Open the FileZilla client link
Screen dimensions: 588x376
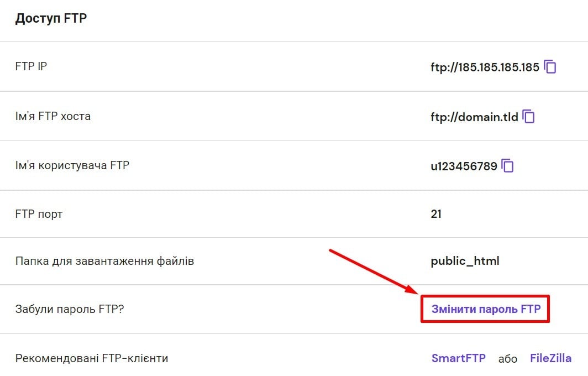550,358
